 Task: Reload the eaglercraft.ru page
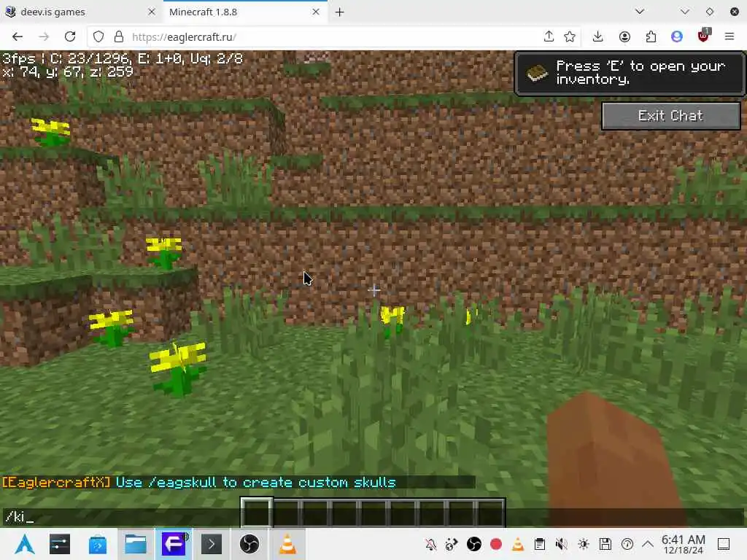70,36
